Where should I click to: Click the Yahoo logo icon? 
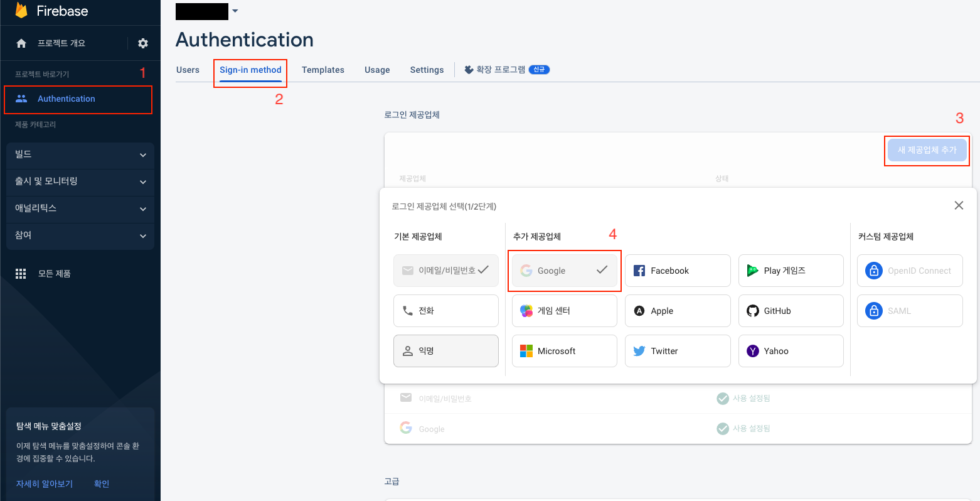(753, 351)
